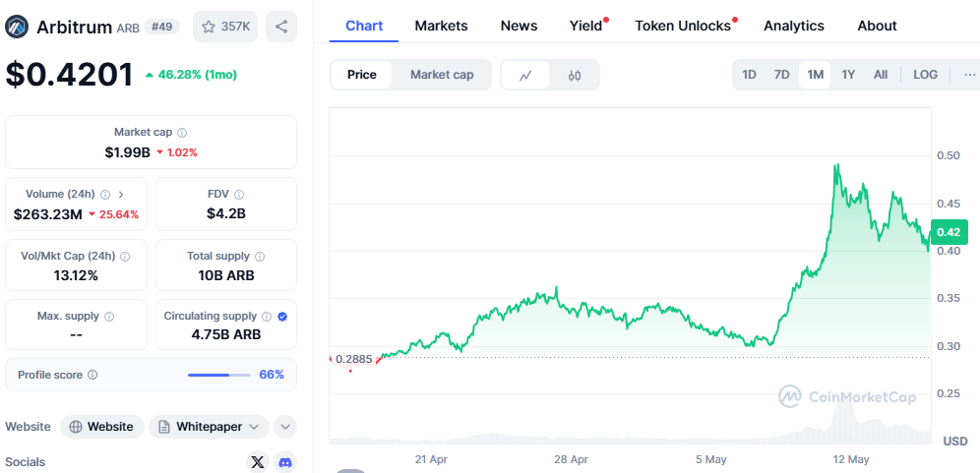Image resolution: width=980 pixels, height=473 pixels.
Task: Click the verified circulating supply badge
Action: click(282, 317)
